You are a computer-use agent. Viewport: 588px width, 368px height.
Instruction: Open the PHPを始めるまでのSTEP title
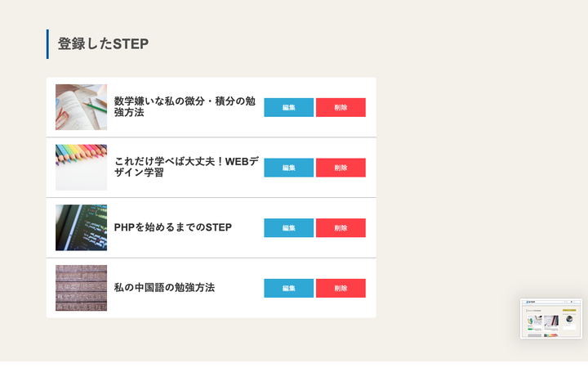173,227
